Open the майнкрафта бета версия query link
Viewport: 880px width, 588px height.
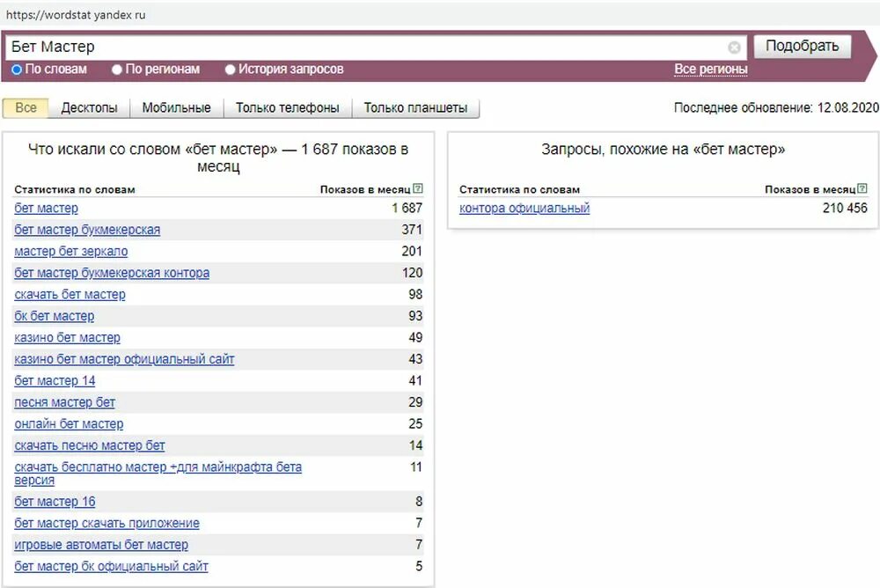coord(158,474)
